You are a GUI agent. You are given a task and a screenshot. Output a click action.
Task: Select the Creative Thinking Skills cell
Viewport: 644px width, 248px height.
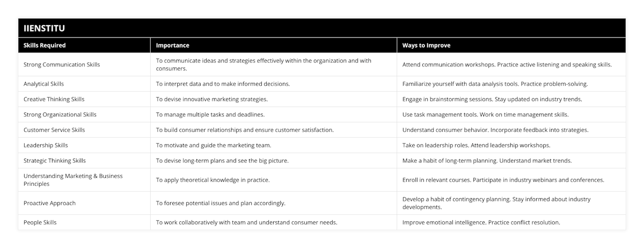coord(54,99)
